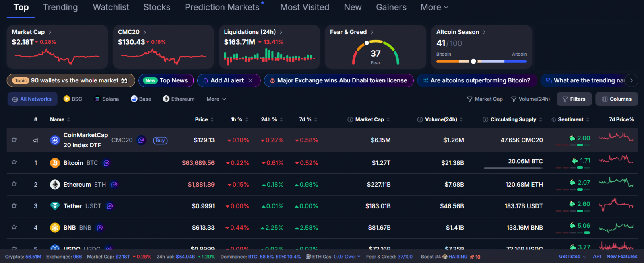Screen dimensions: 644x263
Task: Click Bitcoin circulating supply progress bar
Action: coord(513,168)
